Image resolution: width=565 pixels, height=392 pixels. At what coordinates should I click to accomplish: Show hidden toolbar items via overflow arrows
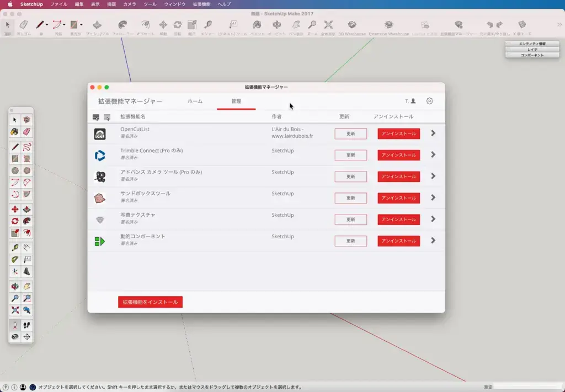coord(559,25)
